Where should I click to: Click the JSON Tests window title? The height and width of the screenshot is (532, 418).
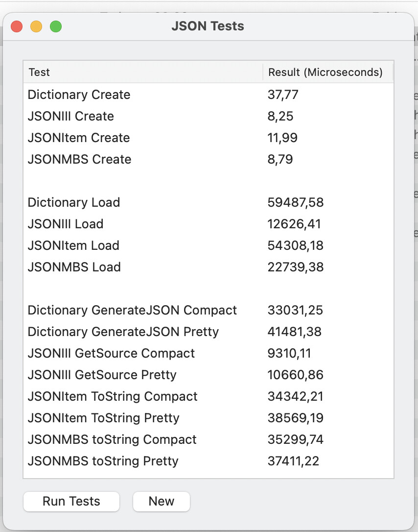click(x=208, y=26)
